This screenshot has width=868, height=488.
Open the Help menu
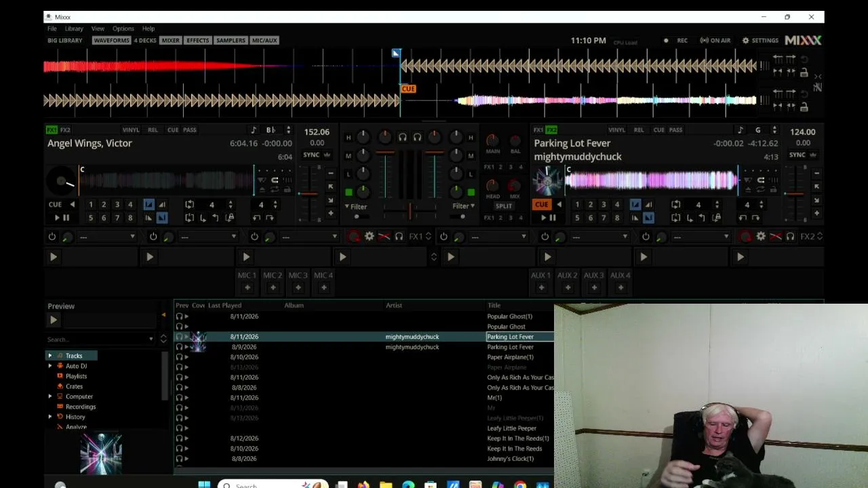149,28
